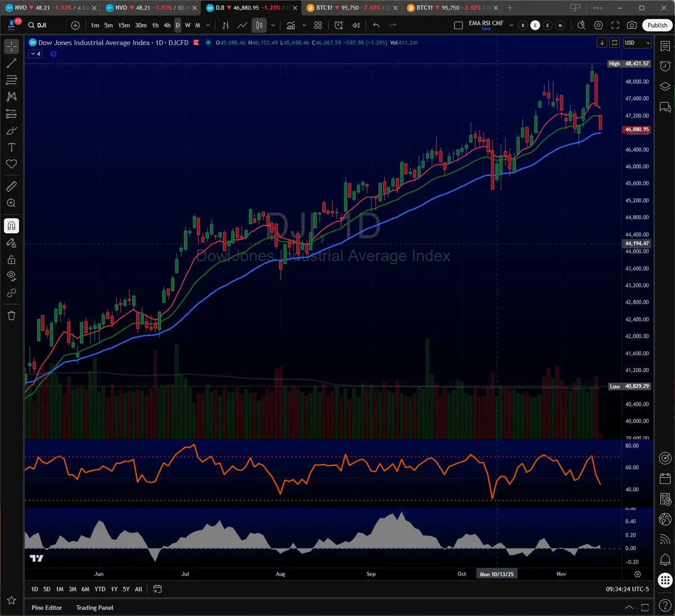Open the Pine Editor tab
This screenshot has height=616, width=675.
click(47, 608)
